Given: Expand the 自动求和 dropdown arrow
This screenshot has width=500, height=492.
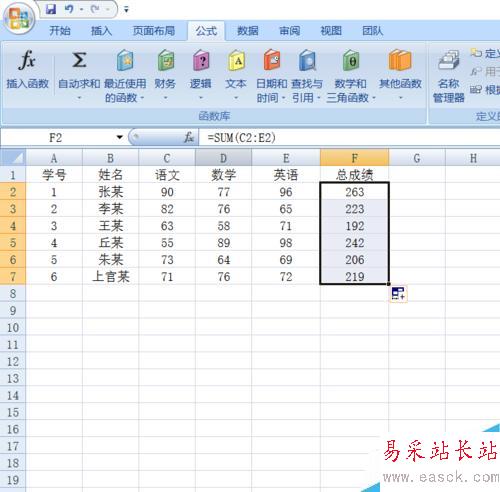Looking at the screenshot, I should pyautogui.click(x=79, y=98).
